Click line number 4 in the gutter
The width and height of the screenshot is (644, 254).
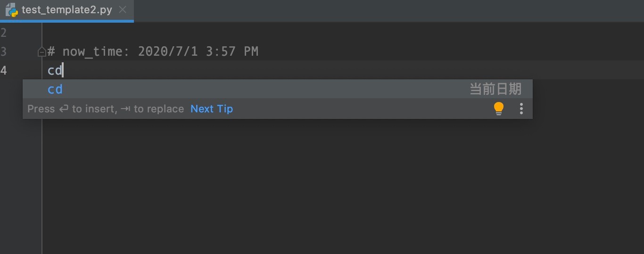click(4, 70)
